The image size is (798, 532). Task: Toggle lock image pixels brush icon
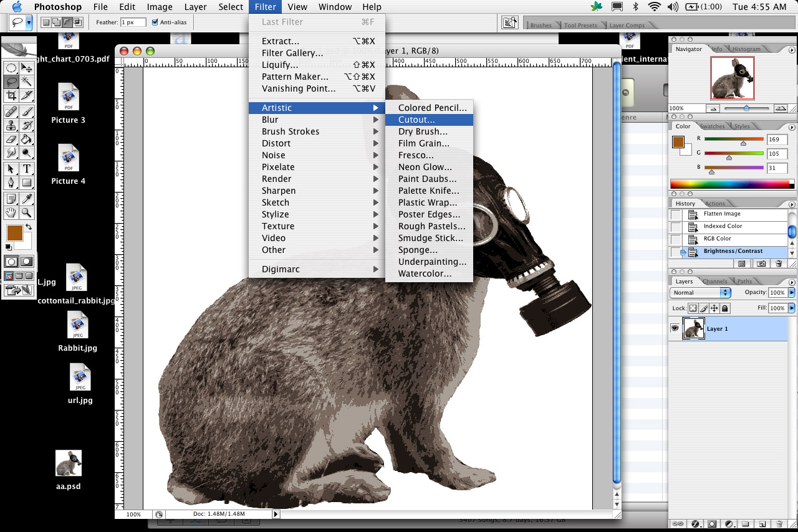703,308
